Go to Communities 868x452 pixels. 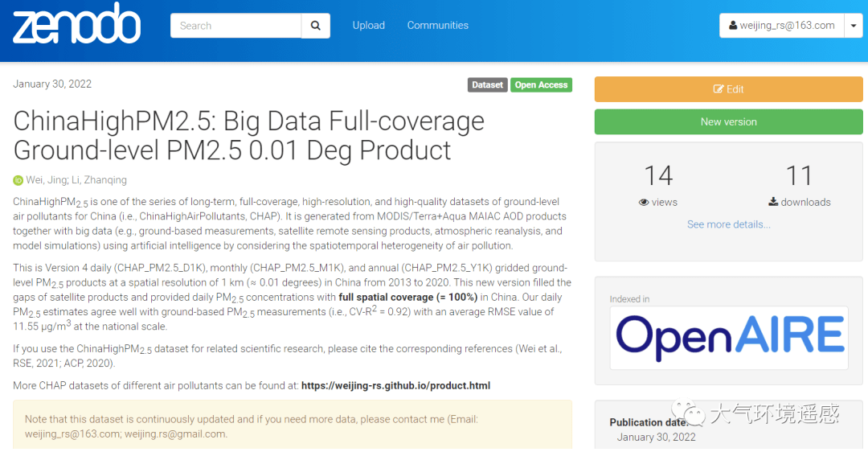(x=437, y=26)
